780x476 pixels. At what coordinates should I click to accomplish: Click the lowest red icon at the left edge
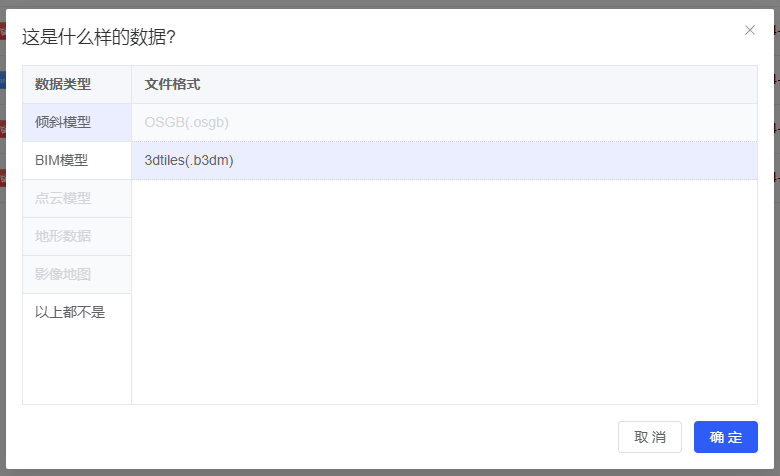2,180
